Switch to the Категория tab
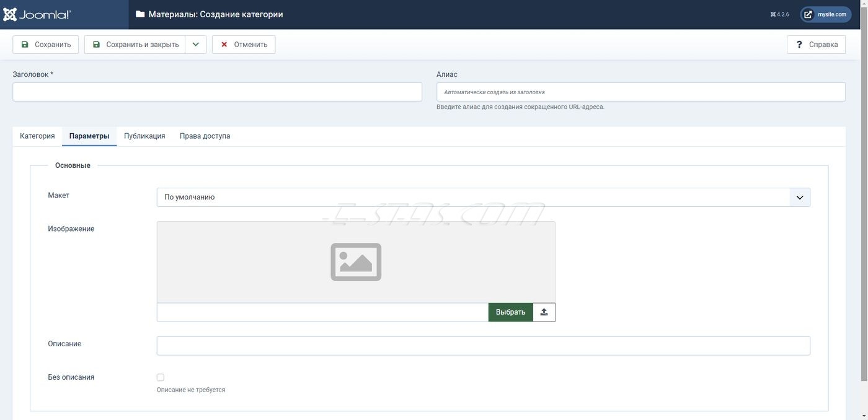868x420 pixels. click(x=37, y=136)
